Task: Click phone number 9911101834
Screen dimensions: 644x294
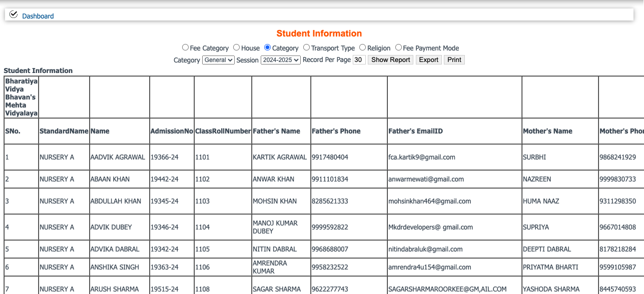Action: 330,179
